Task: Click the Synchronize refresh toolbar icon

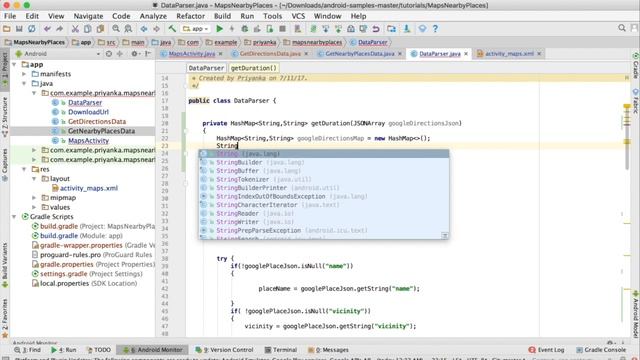Action: pos(31,29)
